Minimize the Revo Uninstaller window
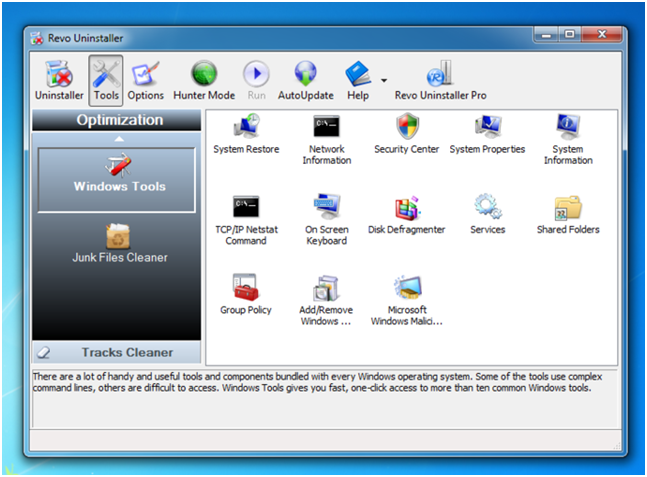Image resolution: width=647 pixels, height=477 pixels. pyautogui.click(x=546, y=35)
